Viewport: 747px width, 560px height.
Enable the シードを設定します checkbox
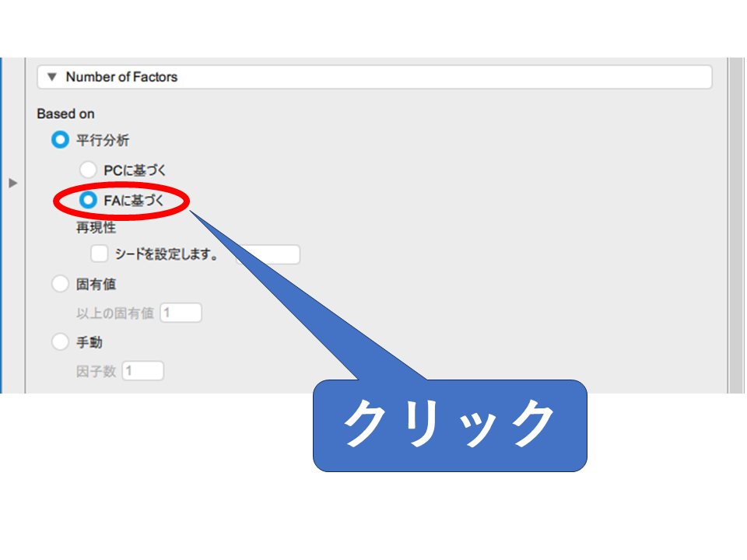[100, 254]
